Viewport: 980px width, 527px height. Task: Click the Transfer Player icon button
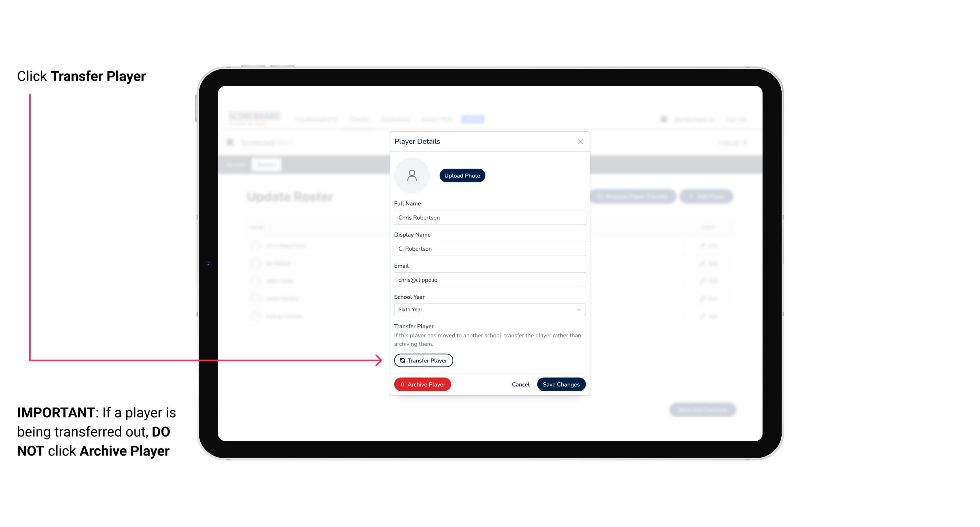(x=423, y=360)
